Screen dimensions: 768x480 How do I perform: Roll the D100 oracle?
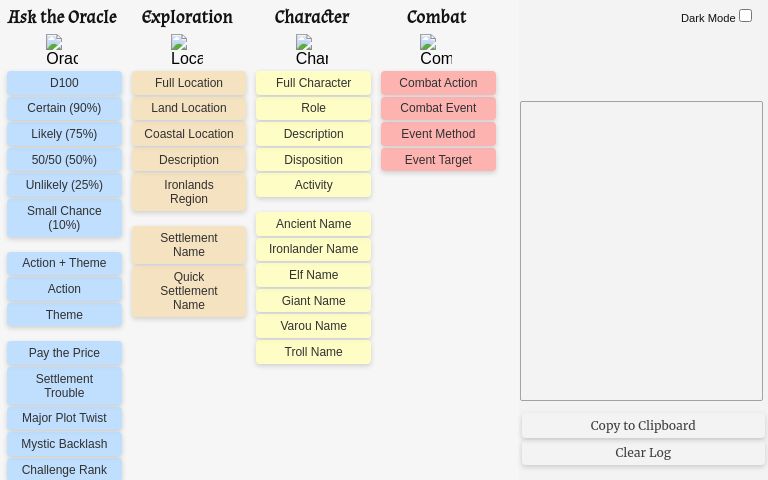pos(64,83)
